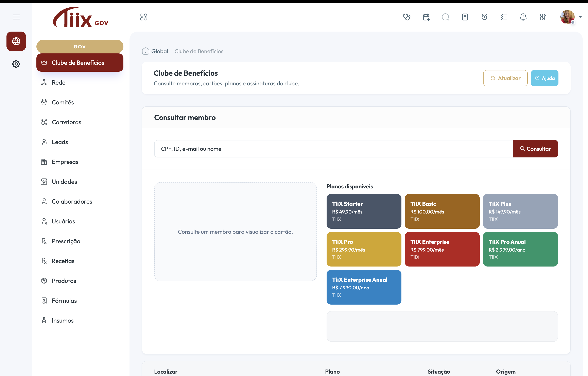
Task: Open the Global globe section
Action: (16, 41)
